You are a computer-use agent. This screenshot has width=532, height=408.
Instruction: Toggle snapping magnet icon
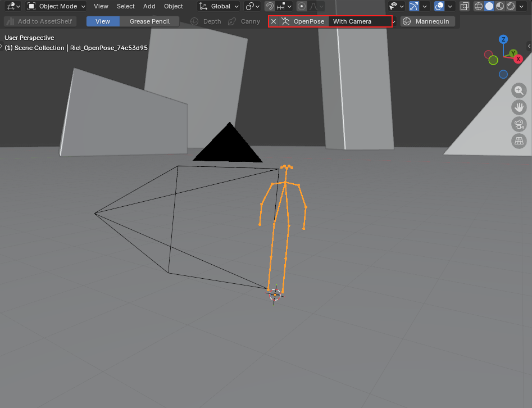[x=270, y=6]
